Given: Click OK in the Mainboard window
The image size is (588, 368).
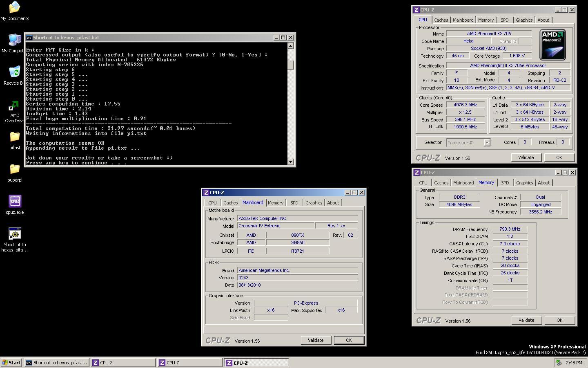Looking at the screenshot, I should tap(349, 340).
